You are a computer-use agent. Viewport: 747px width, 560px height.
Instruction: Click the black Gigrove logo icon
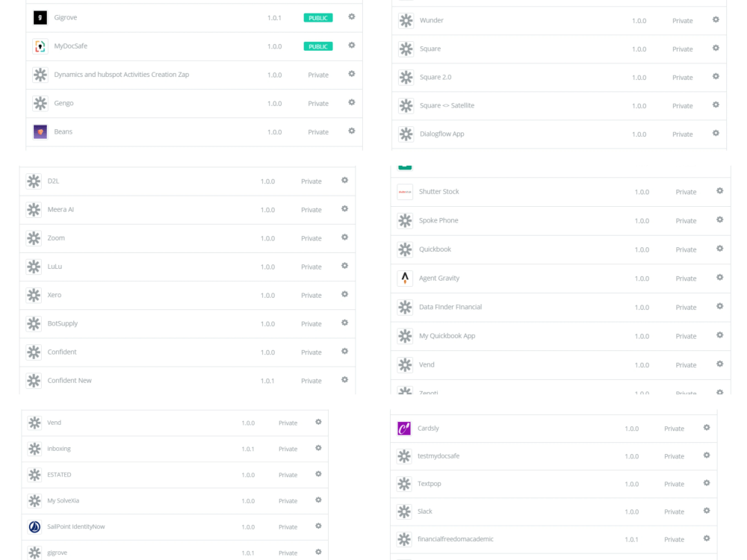[x=40, y=18]
